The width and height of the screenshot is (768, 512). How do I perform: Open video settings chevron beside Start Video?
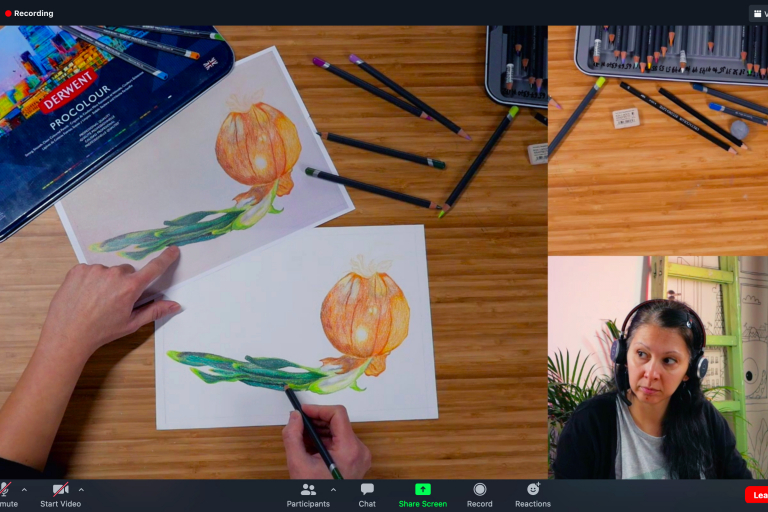(81, 489)
